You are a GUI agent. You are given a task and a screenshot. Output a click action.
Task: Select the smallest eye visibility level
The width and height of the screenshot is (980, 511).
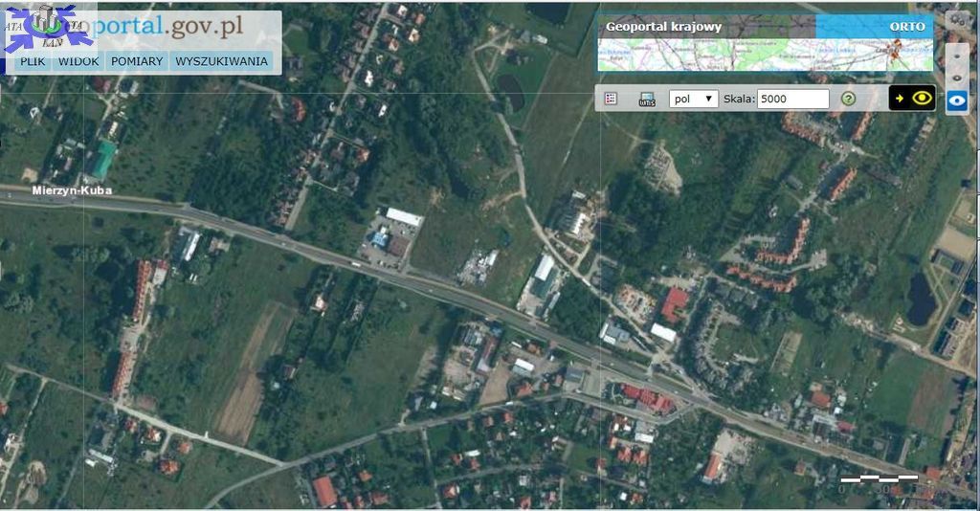[957, 56]
